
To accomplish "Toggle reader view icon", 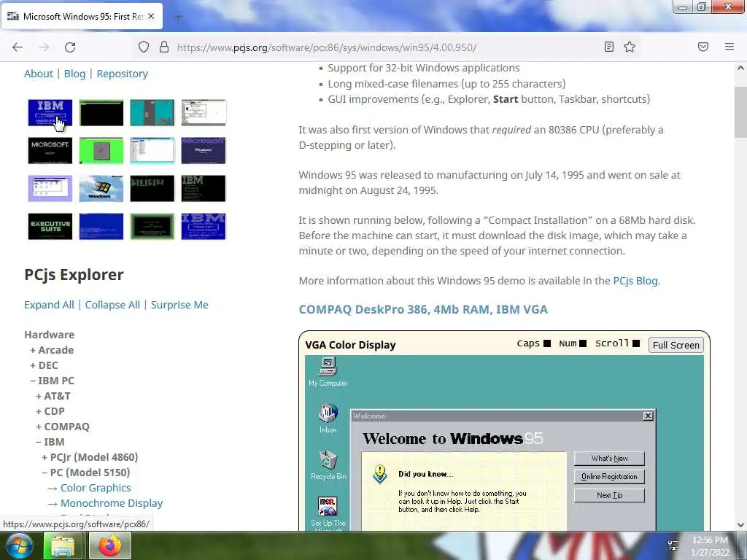I will [609, 47].
